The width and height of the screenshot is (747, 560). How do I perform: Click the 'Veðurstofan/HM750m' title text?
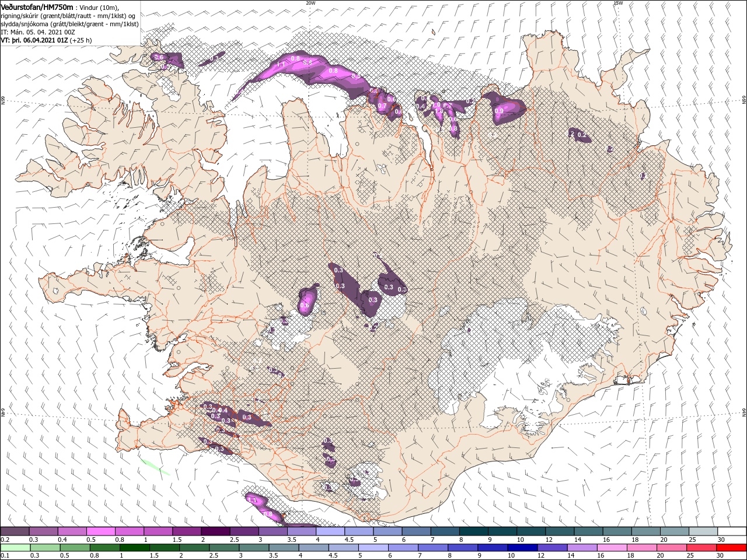(37, 6)
